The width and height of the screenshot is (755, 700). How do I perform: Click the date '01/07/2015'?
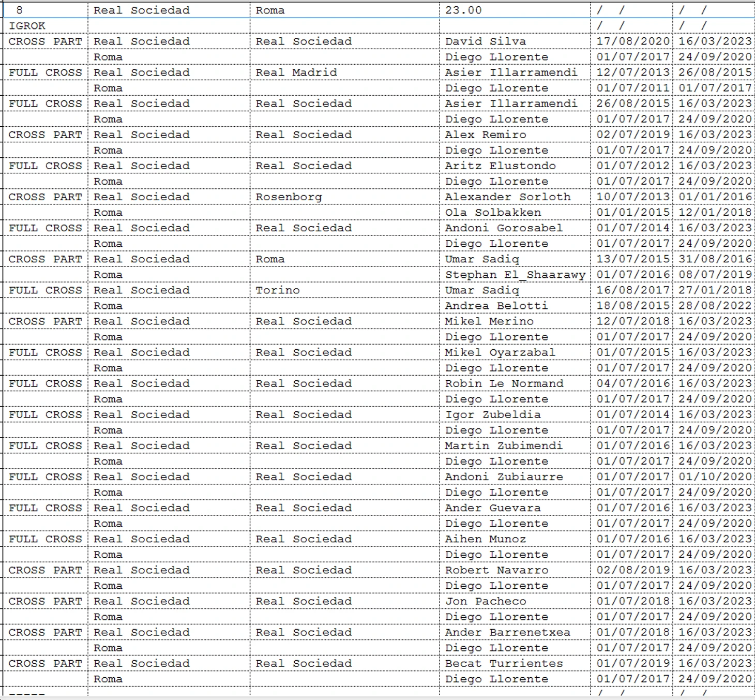coord(633,352)
